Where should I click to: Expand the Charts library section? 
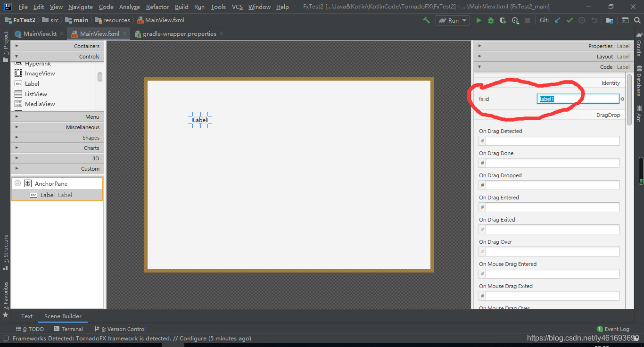[57, 148]
